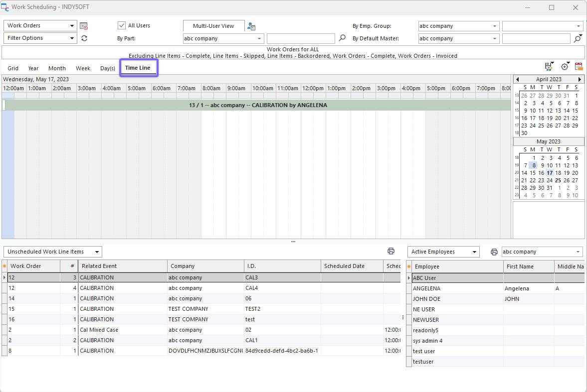Open the gear settings icon above calendar
This screenshot has height=392, width=587.
(x=565, y=67)
